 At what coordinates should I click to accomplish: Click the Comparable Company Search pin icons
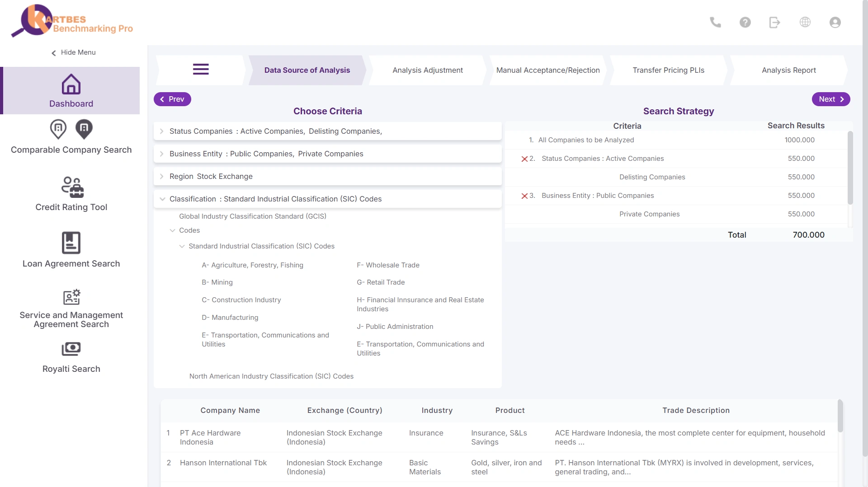tap(71, 129)
